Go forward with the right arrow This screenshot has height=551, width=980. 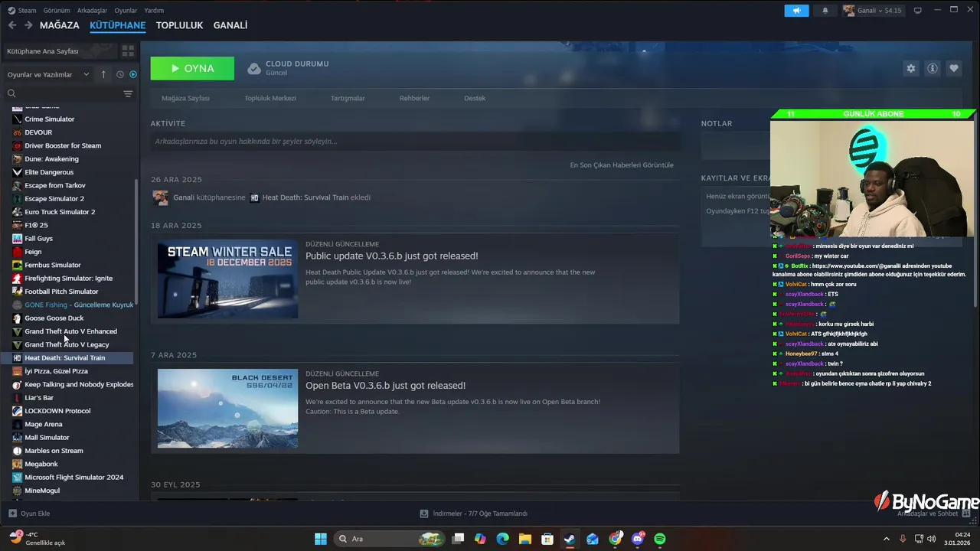coord(28,25)
